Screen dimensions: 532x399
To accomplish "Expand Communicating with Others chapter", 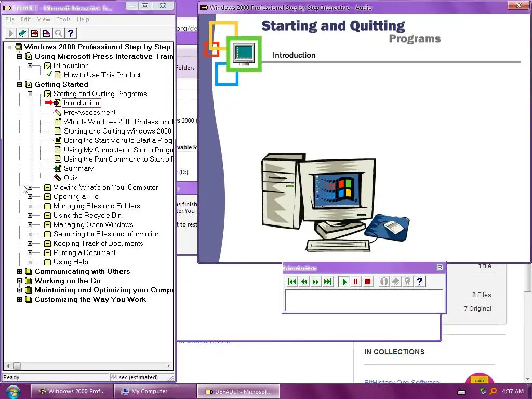I will [19, 271].
